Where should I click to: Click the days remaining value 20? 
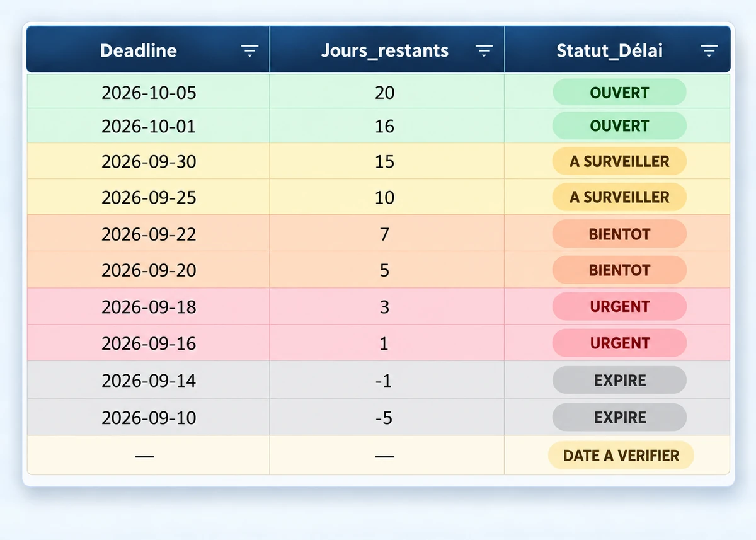(384, 93)
